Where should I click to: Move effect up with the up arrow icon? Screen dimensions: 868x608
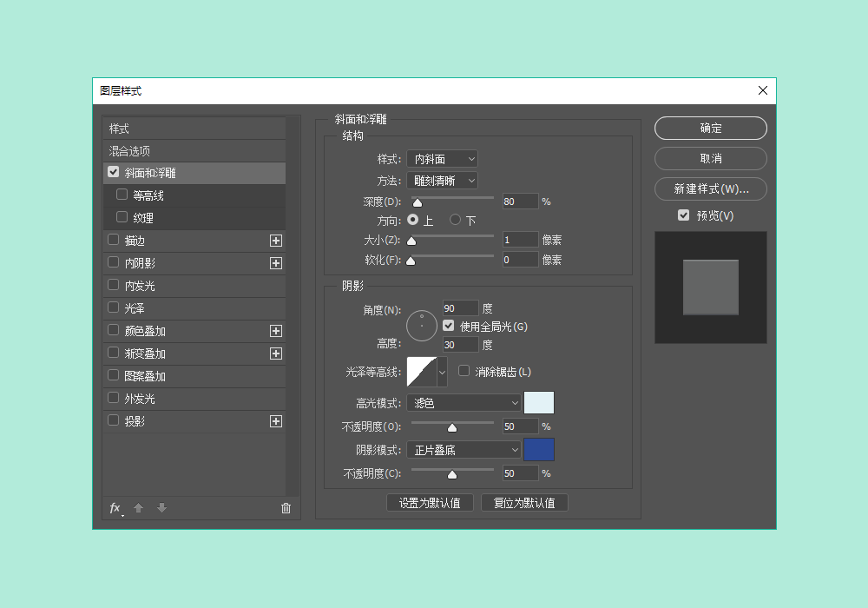[x=139, y=508]
